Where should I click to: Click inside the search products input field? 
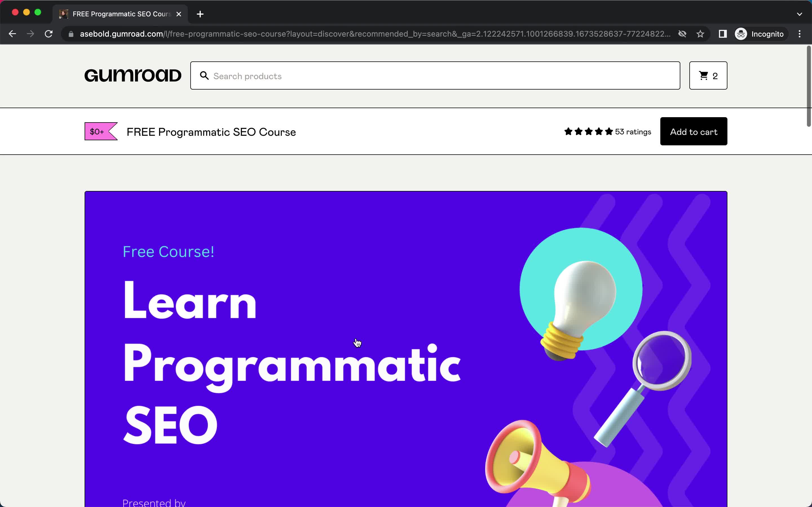coord(436,76)
